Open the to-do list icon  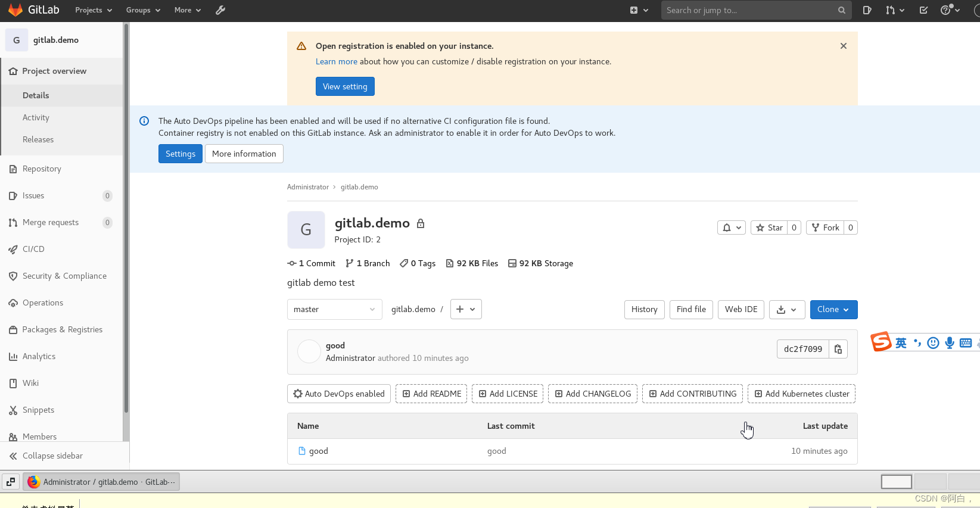point(923,10)
